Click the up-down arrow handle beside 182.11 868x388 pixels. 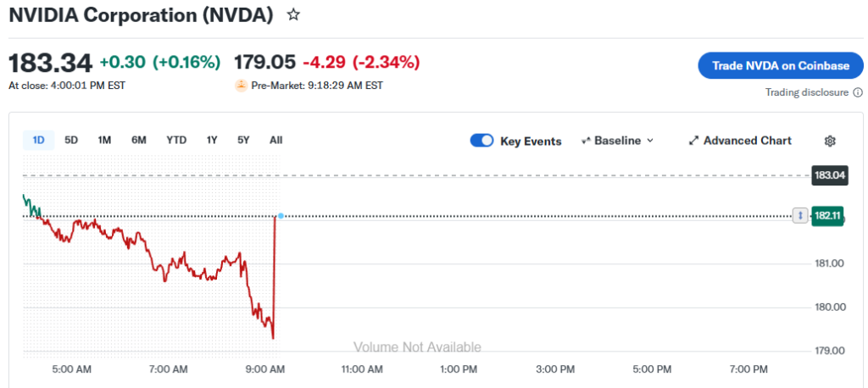click(x=799, y=216)
